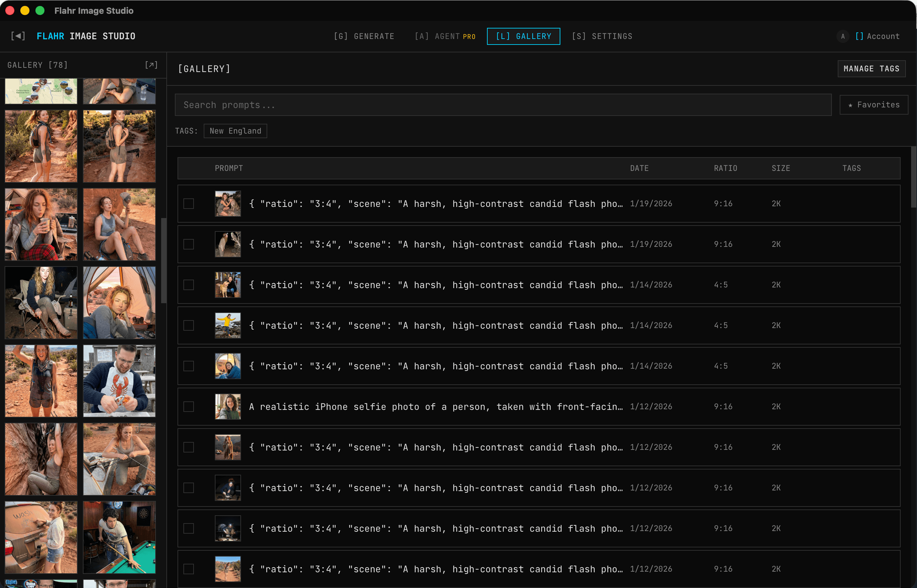Sort results by the RATIO column

pyautogui.click(x=725, y=168)
